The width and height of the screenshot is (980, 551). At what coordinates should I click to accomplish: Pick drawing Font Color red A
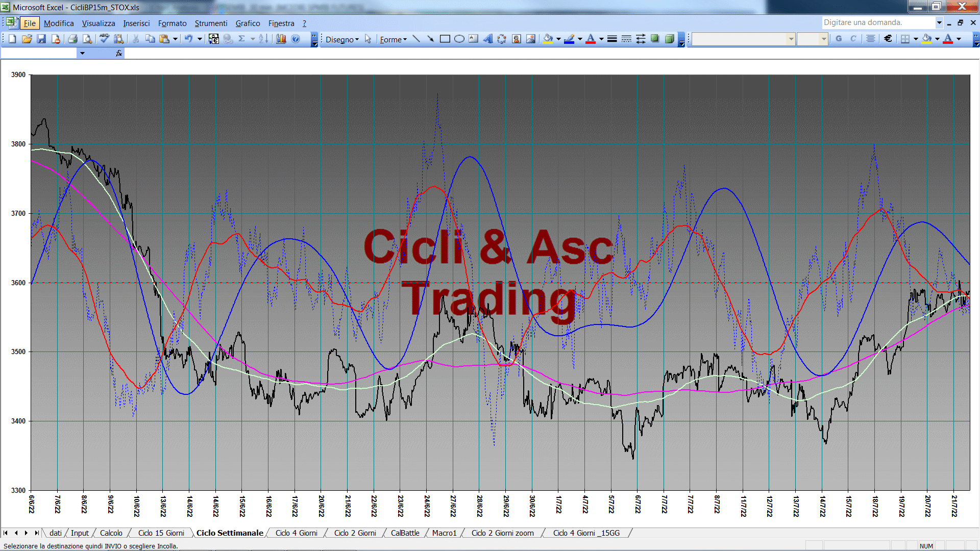click(x=591, y=39)
